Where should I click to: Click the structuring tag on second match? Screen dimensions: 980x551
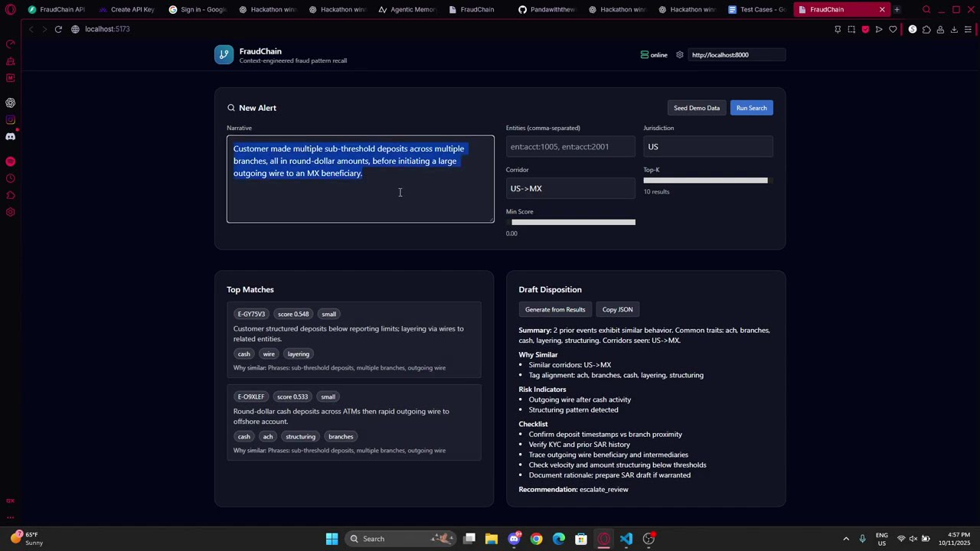point(300,436)
